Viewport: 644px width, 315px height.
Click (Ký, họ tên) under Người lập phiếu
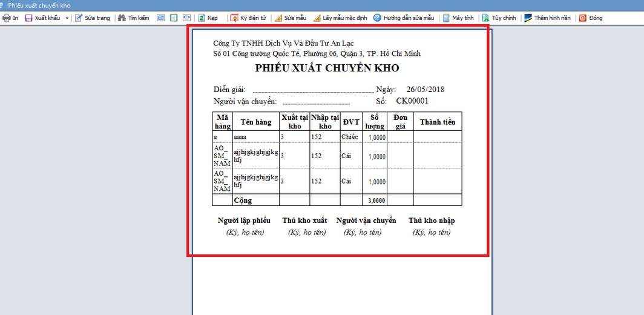pos(245,233)
